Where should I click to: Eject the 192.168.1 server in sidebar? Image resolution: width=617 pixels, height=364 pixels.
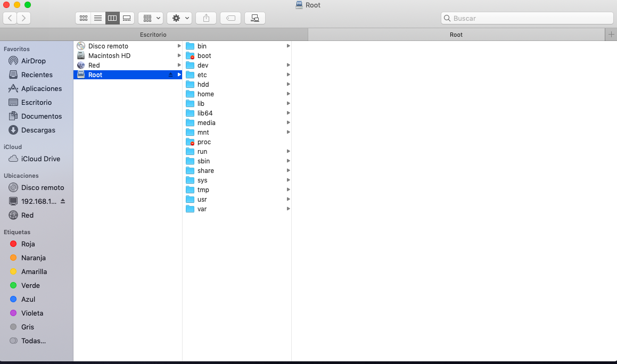point(63,201)
